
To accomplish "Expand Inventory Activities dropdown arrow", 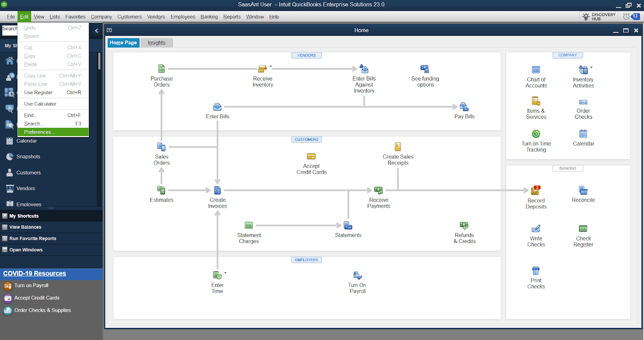I will [591, 67].
